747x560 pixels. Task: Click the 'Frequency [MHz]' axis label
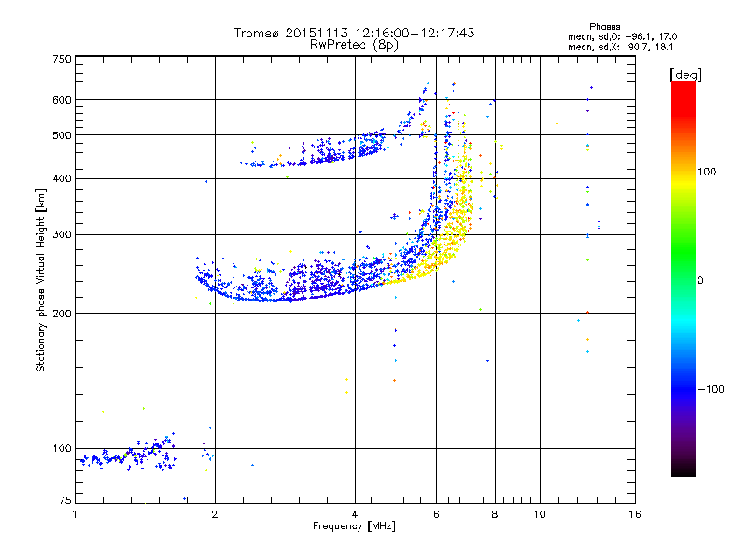[x=354, y=526]
